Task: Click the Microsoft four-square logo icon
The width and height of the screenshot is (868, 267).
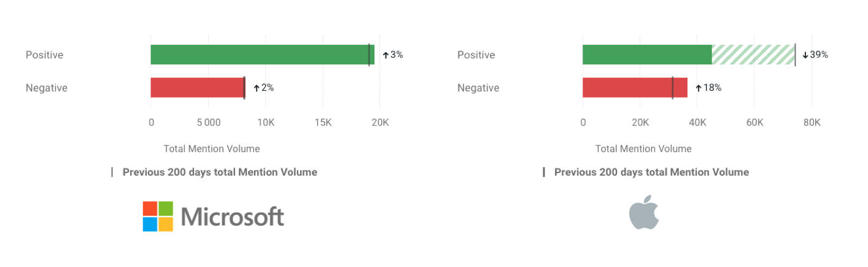Action: [x=158, y=216]
